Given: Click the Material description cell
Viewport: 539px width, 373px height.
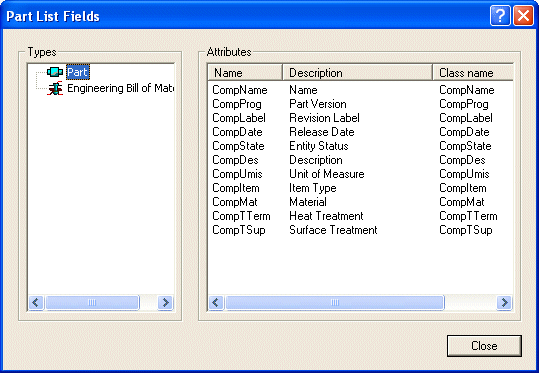Looking at the screenshot, I should pyautogui.click(x=308, y=202).
